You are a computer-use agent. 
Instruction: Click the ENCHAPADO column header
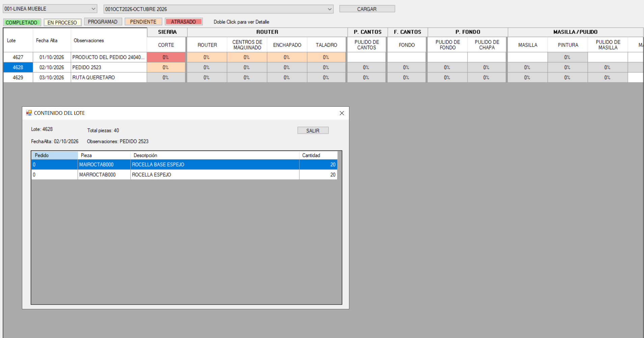coord(287,45)
